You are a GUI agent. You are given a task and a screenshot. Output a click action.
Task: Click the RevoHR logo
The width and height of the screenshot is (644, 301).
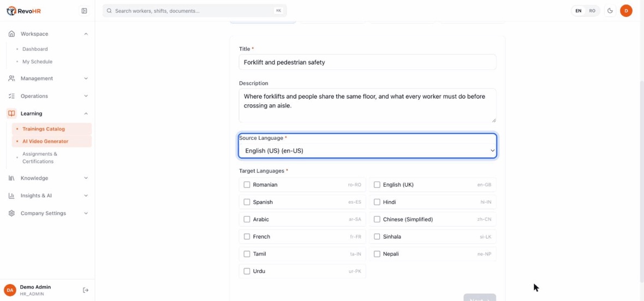click(x=24, y=11)
